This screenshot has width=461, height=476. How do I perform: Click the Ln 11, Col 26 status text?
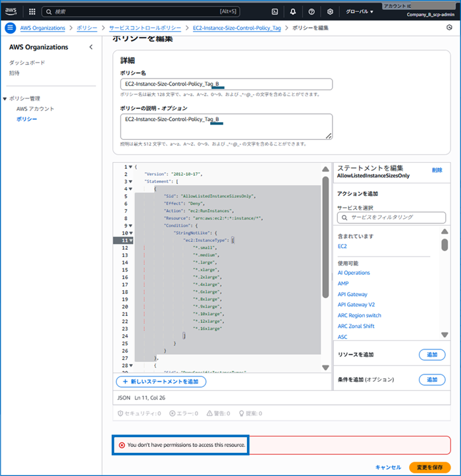(x=150, y=398)
